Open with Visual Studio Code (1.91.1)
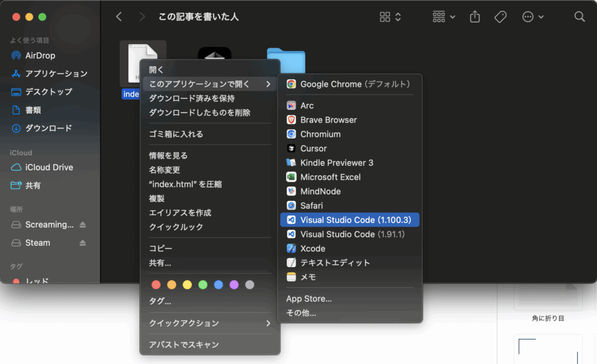Screen dimensions: 597x364 coord(350,234)
